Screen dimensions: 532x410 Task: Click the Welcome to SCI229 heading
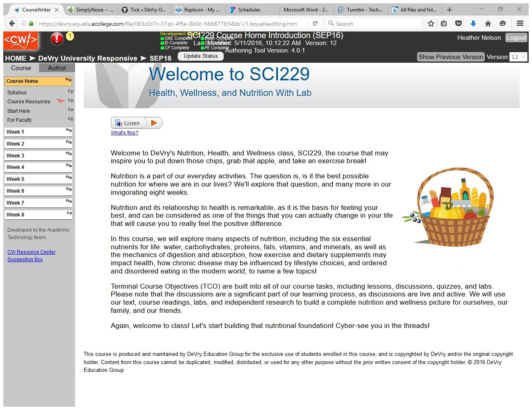(x=229, y=74)
